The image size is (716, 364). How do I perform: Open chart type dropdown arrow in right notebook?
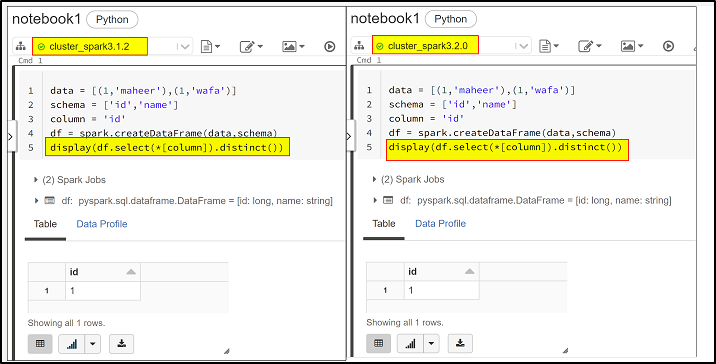click(x=431, y=343)
